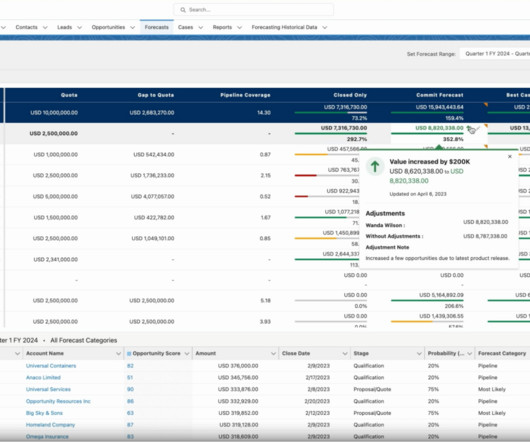Click quota cell USD 2,341,000.00

coord(56,259)
